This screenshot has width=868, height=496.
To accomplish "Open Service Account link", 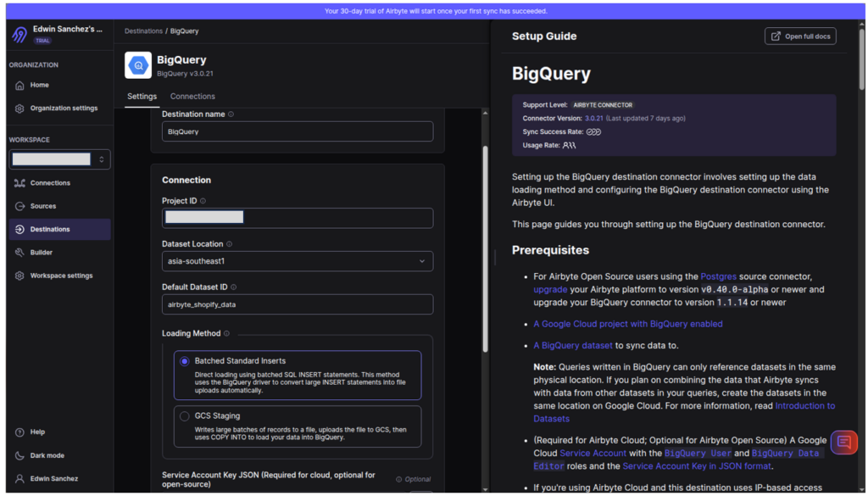I will coord(593,454).
